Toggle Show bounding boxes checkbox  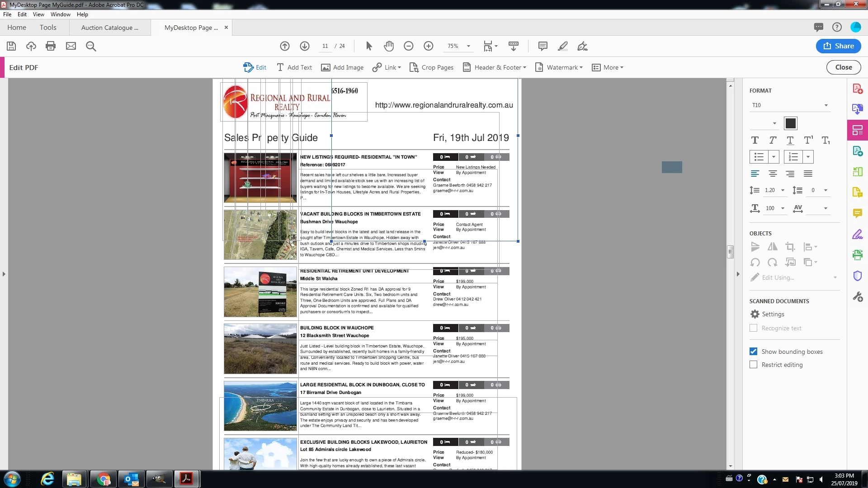[x=753, y=352]
